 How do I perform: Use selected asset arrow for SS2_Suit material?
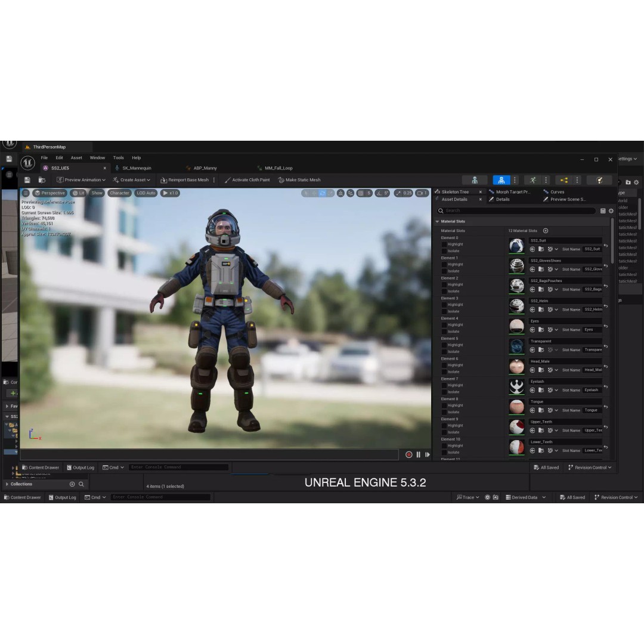tap(532, 249)
